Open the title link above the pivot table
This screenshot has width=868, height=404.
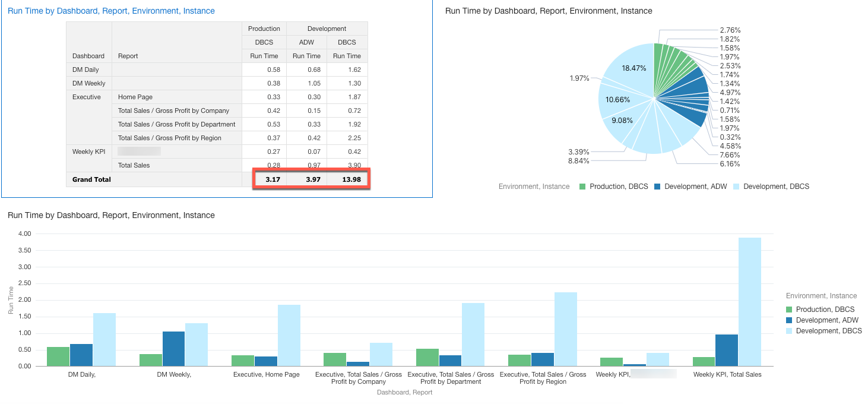(111, 11)
